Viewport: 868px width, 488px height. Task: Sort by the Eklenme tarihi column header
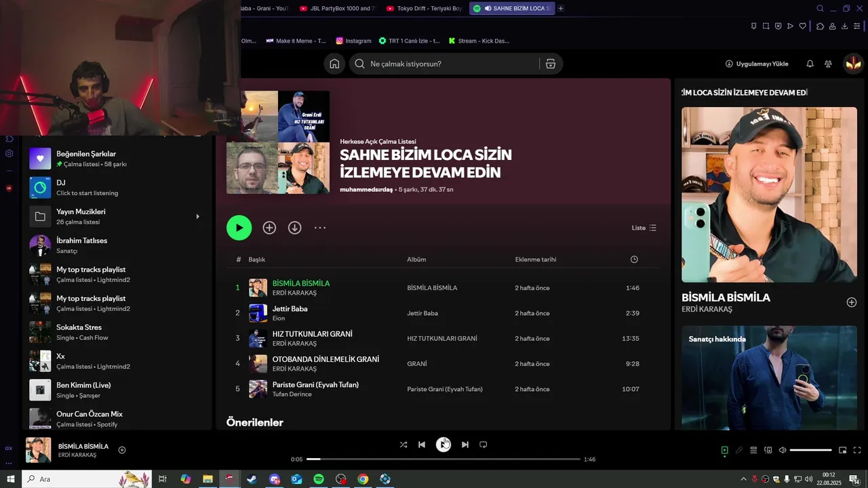(536, 260)
